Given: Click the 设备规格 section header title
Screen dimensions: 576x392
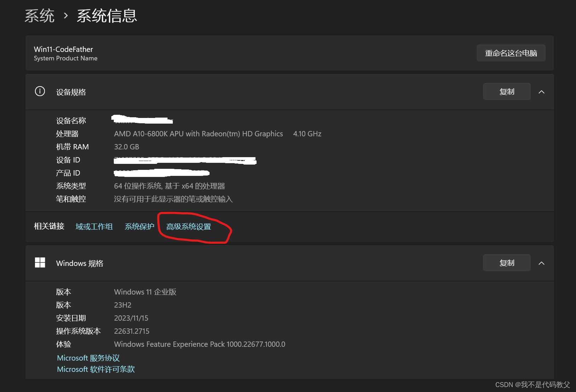Looking at the screenshot, I should coord(71,92).
